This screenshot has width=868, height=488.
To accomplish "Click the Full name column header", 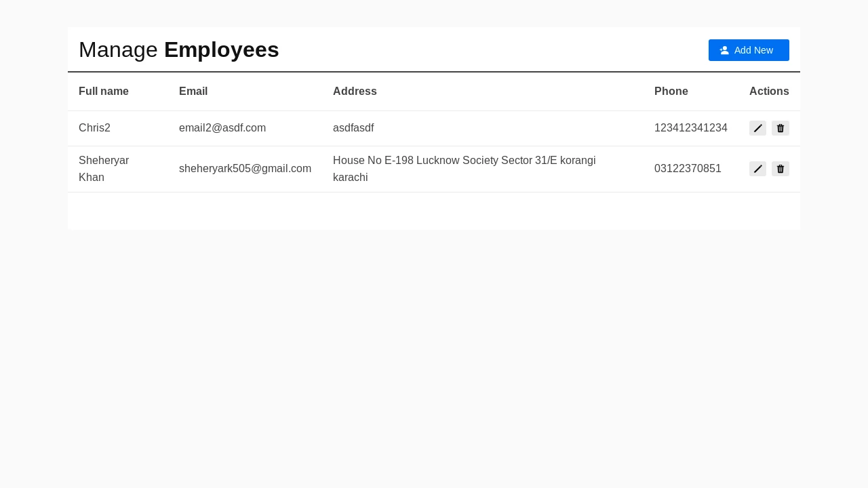I will click(104, 91).
